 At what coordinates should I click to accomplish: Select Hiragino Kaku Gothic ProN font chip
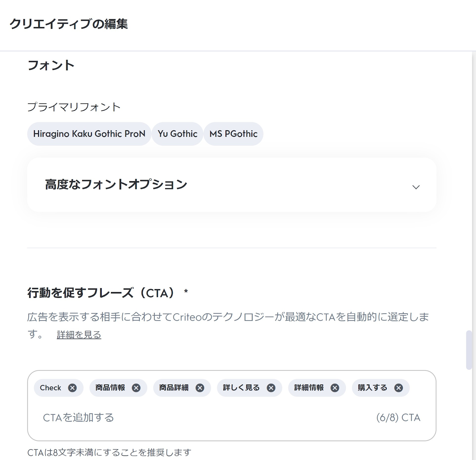[89, 134]
